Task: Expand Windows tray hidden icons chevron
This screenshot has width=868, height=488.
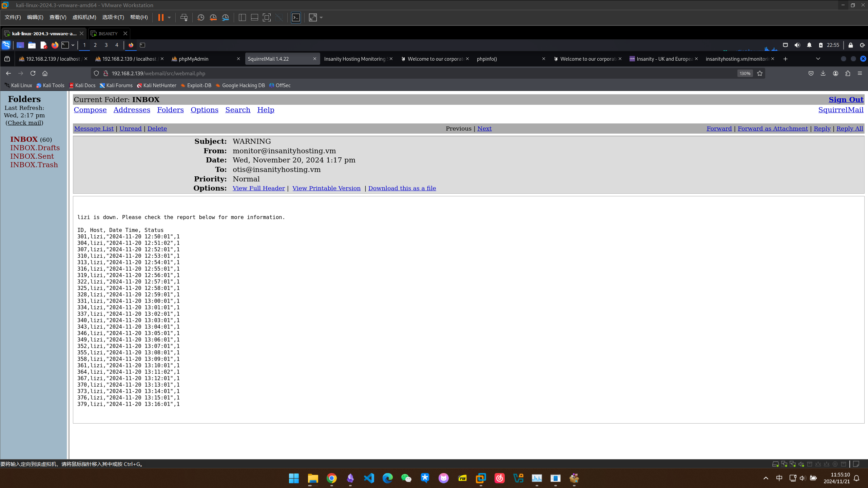Action: 766,478
